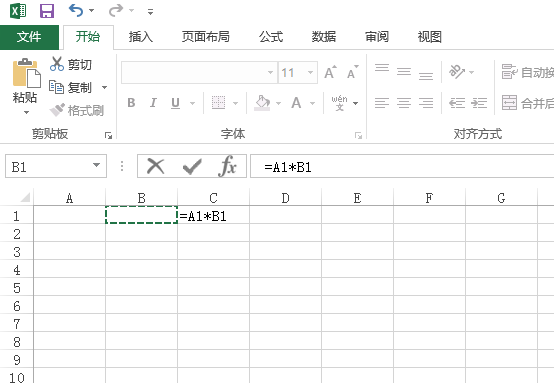Save the workbook with the floppy icon

[x=47, y=11]
